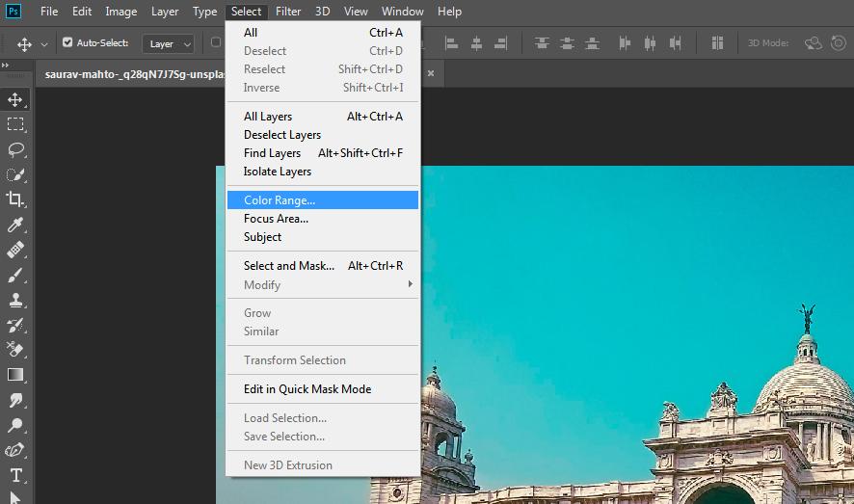Select the Clone Stamp tool
Screen dimensions: 854x504
[x=15, y=300]
